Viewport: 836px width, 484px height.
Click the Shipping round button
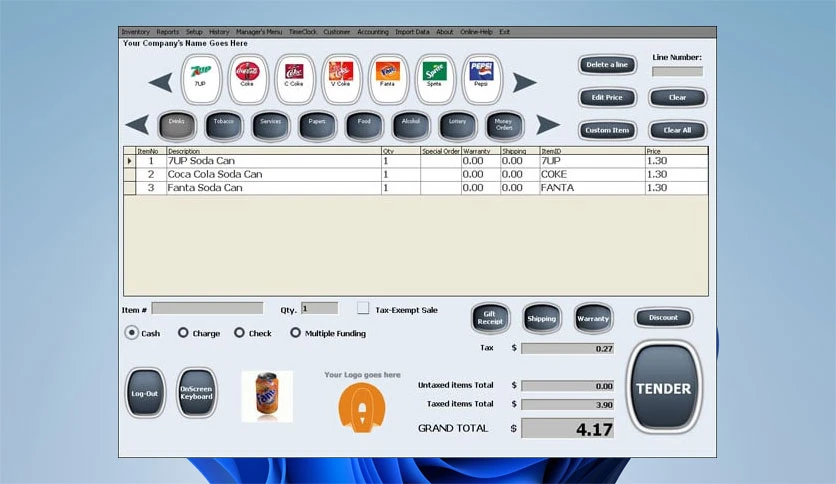tap(542, 318)
